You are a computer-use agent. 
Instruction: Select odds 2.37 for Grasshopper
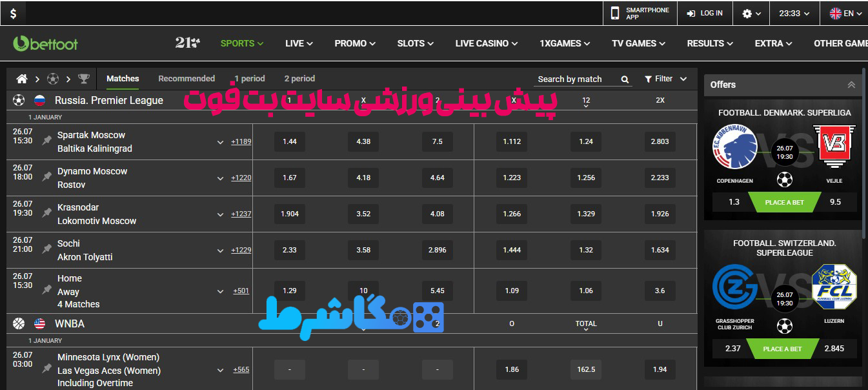tap(732, 349)
